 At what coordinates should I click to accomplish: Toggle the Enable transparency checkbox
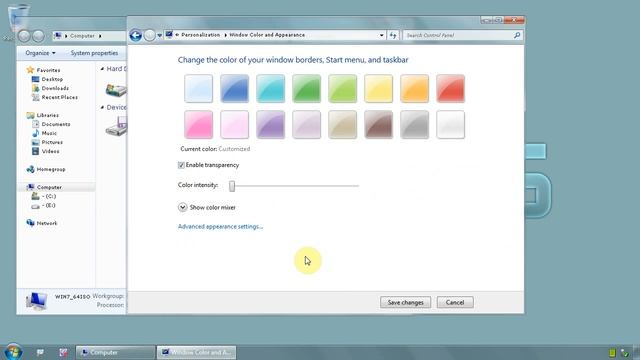181,165
